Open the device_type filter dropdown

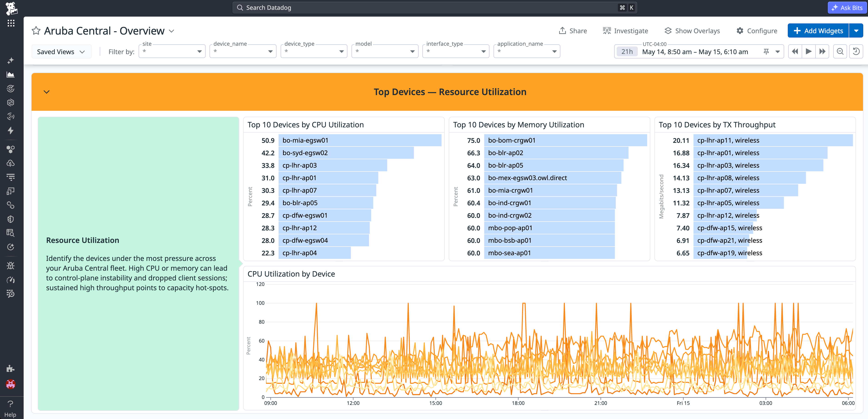[314, 51]
